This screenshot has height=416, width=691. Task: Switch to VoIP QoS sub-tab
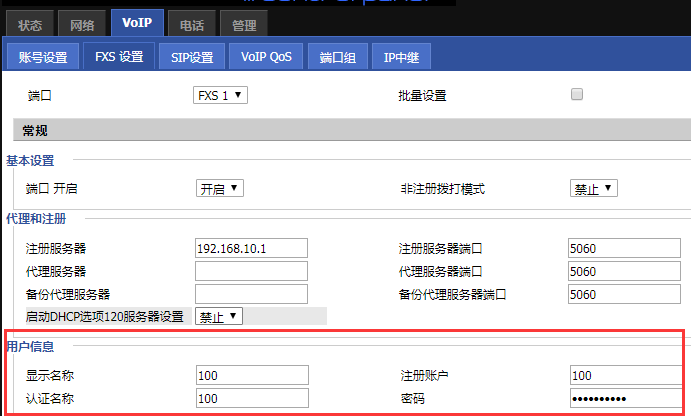coord(266,57)
